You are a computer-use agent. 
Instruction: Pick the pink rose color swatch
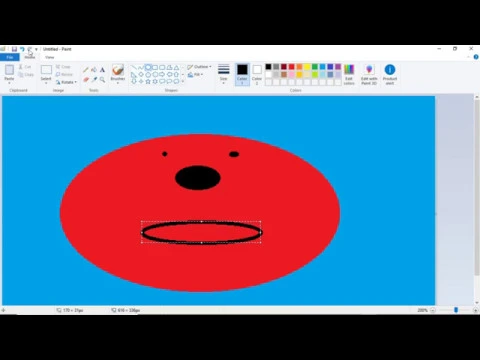[x=292, y=75]
